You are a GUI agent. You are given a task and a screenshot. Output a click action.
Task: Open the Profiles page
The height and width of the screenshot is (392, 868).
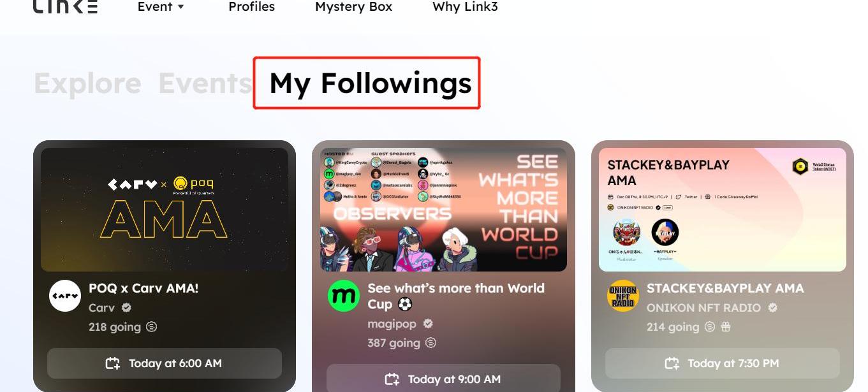[x=251, y=7]
